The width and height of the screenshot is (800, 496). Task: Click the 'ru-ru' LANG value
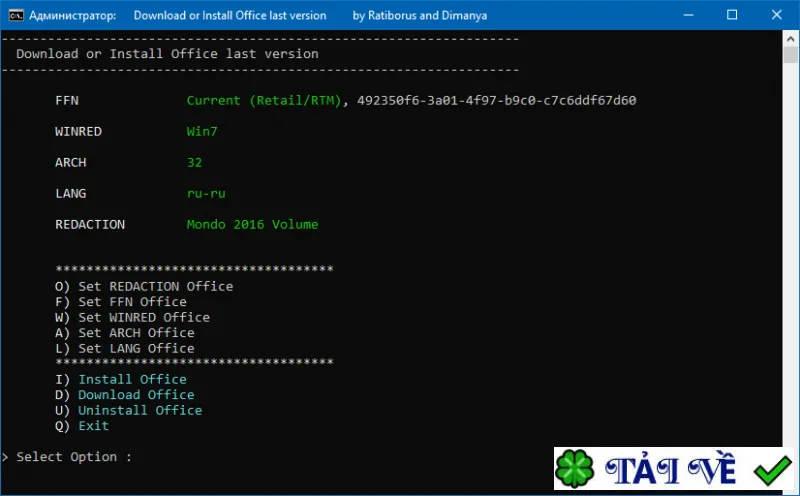(206, 193)
